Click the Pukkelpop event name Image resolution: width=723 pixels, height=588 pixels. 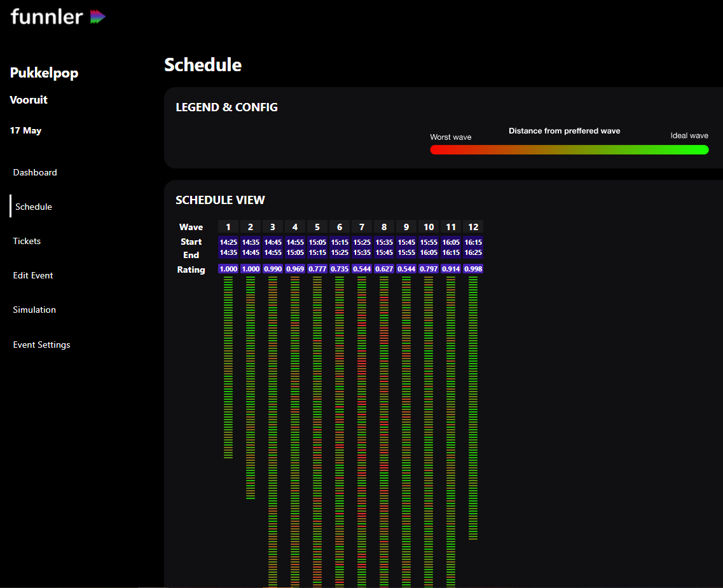(x=44, y=73)
